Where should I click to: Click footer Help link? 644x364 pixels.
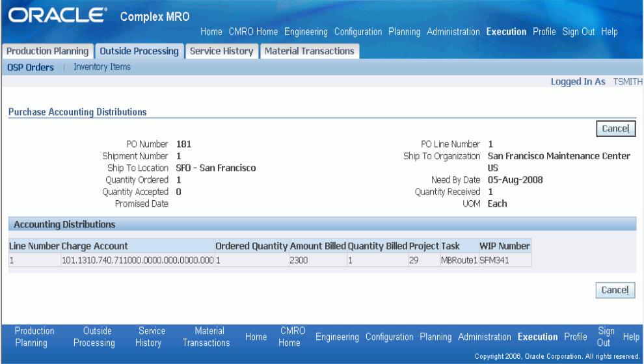coord(631,337)
